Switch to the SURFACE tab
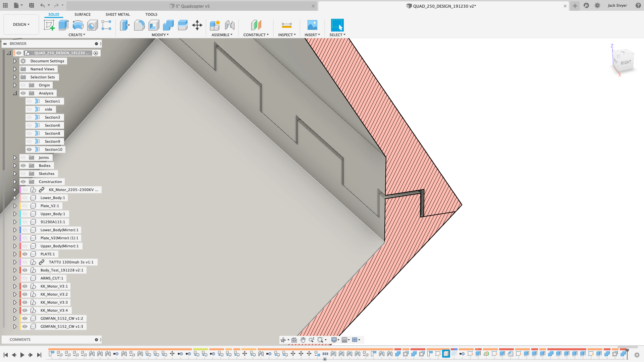 pos(83,14)
